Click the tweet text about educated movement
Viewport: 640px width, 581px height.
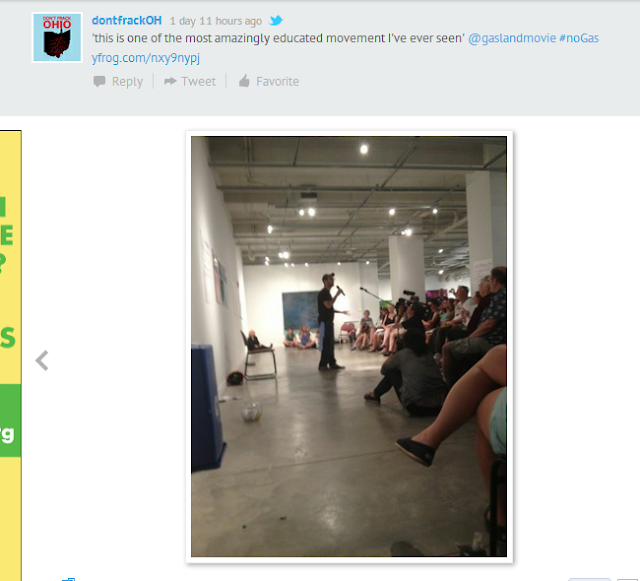pos(278,38)
